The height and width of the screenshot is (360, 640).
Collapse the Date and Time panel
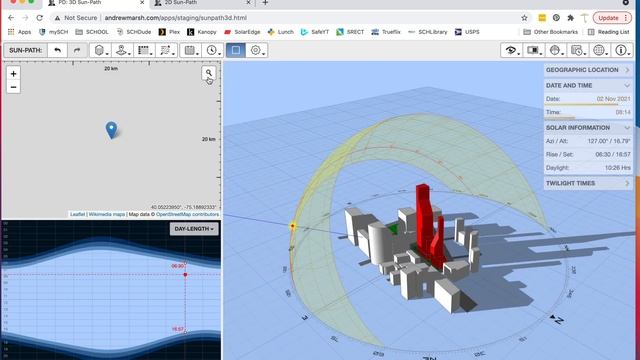point(588,86)
